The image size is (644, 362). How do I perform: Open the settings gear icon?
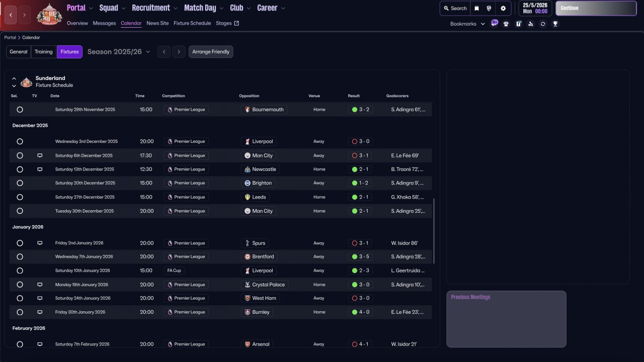(503, 9)
